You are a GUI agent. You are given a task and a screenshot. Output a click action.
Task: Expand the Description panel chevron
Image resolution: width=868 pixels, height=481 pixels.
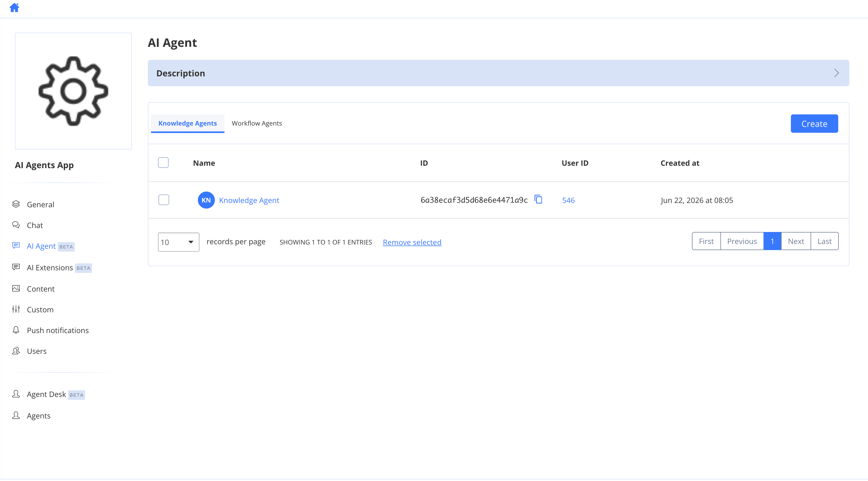[836, 73]
